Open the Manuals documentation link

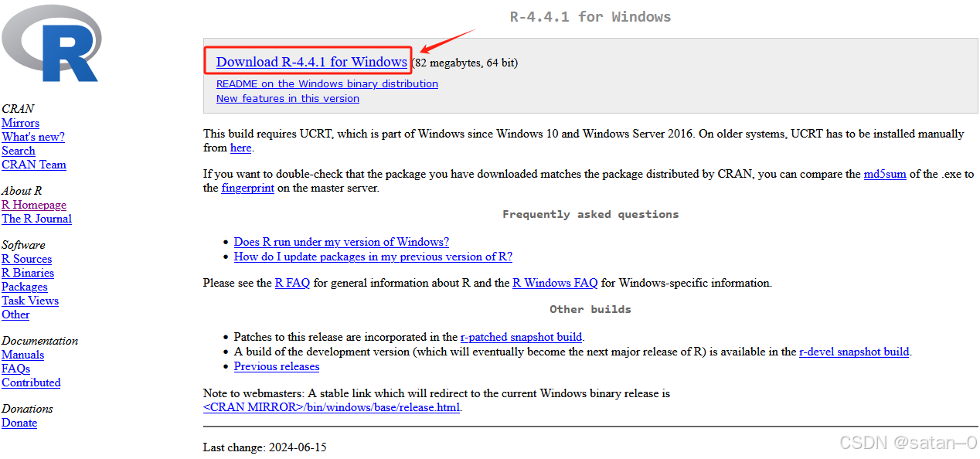pyautogui.click(x=22, y=355)
